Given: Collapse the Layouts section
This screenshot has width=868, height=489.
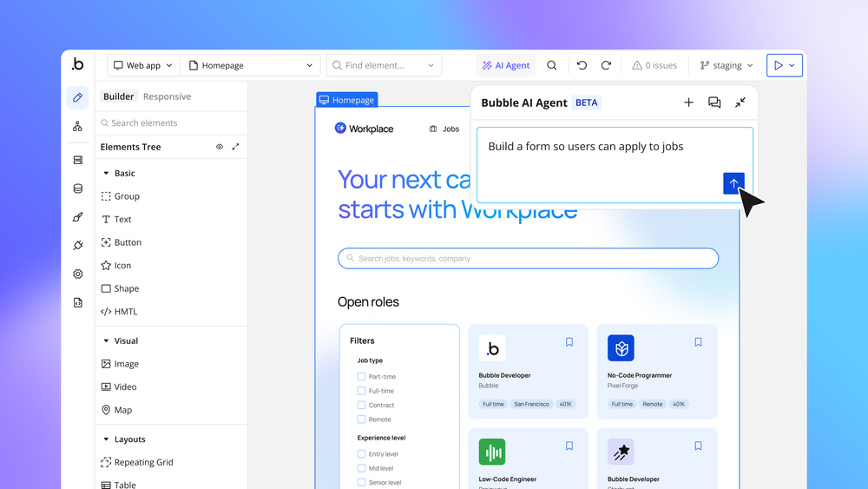Looking at the screenshot, I should tap(106, 439).
